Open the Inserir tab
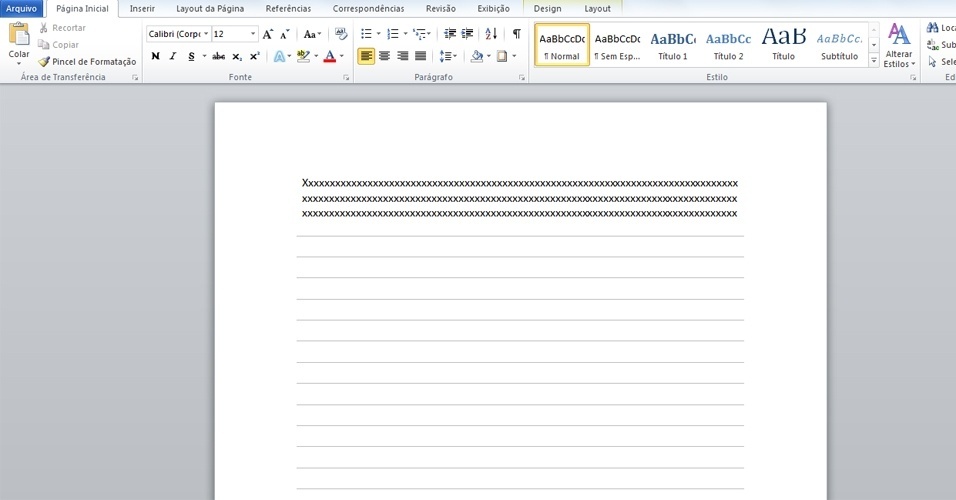The image size is (956, 500). (142, 8)
